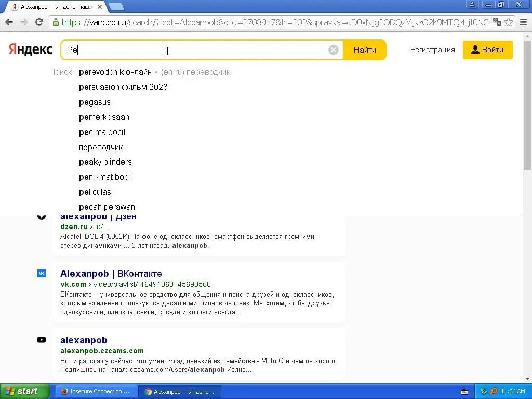
Task: Pick the pecinta bocil suggestion
Action: click(102, 132)
